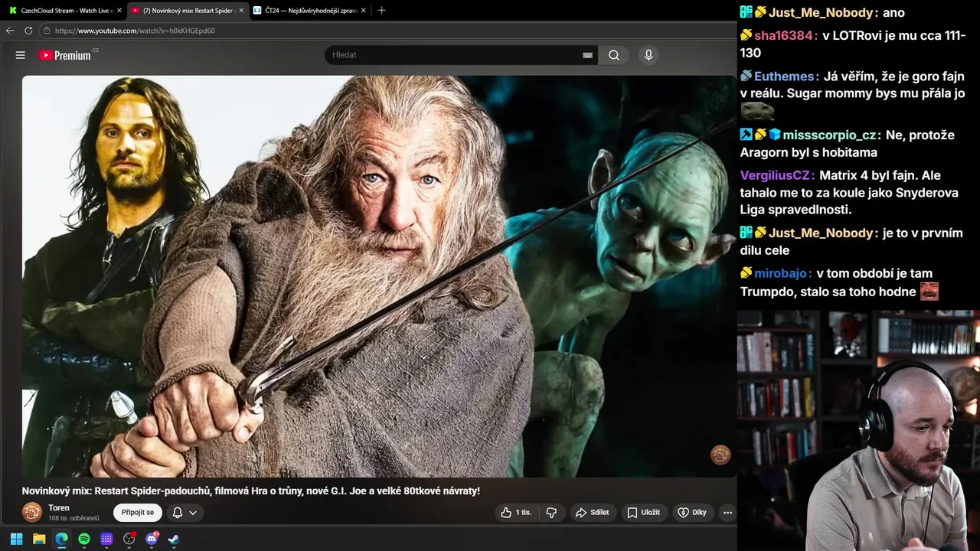Click chat username missscorpio_cz
The image size is (980, 551).
click(830, 135)
